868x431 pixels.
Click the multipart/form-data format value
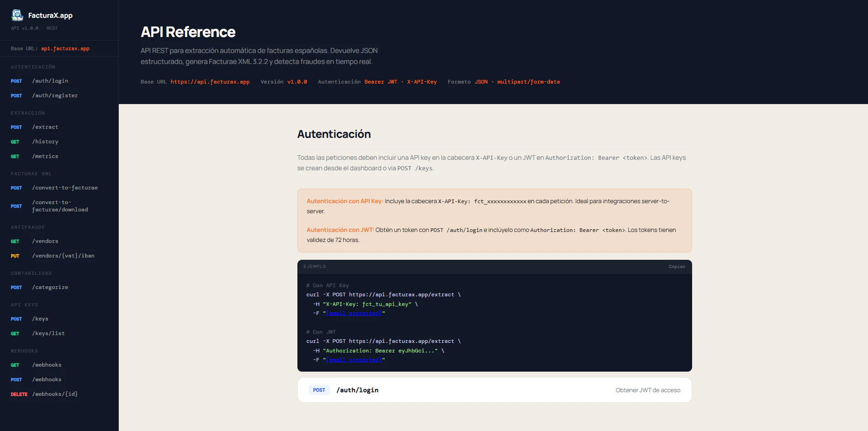click(x=529, y=82)
